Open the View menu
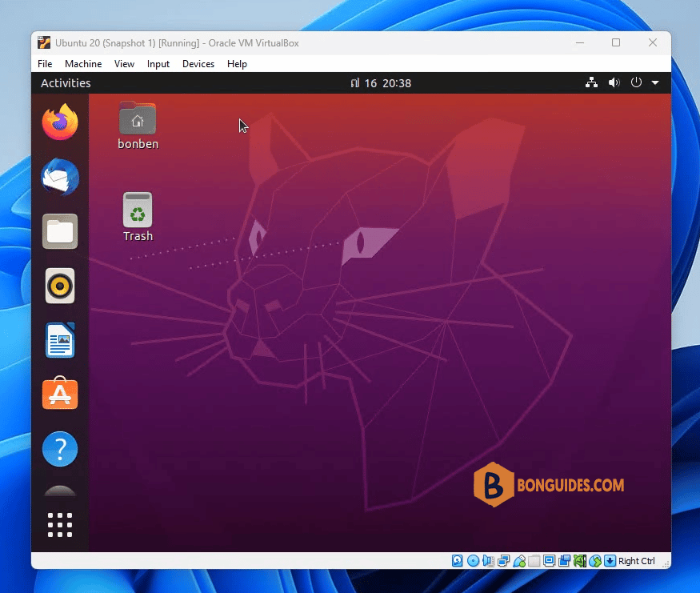The height and width of the screenshot is (593, 700). click(x=124, y=64)
